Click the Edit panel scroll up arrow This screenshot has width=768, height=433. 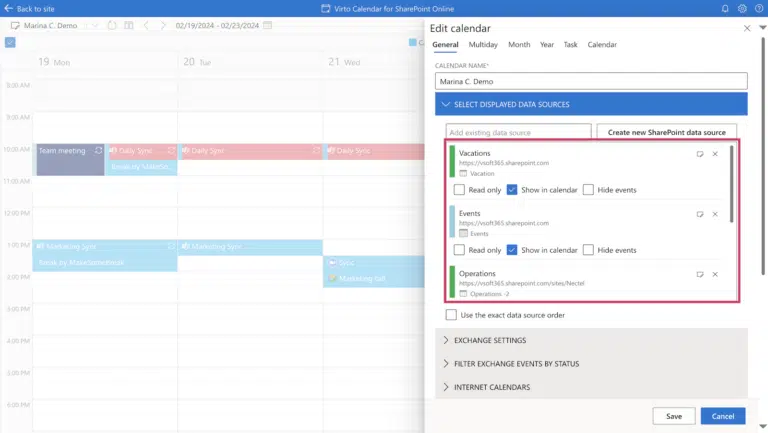[763, 27]
